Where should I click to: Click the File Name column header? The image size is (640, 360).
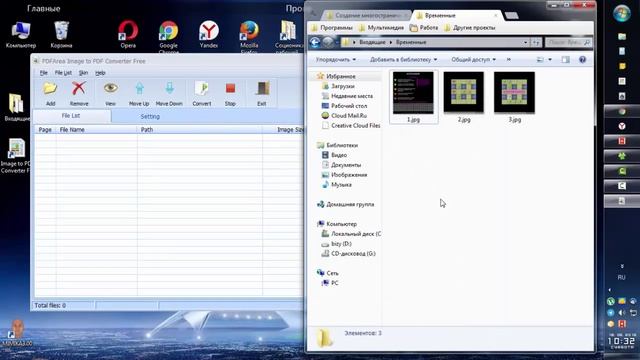[x=97, y=129]
